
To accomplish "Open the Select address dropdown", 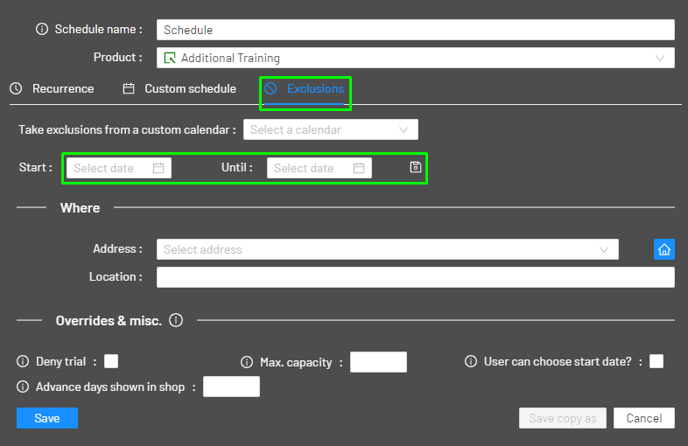I will 387,249.
